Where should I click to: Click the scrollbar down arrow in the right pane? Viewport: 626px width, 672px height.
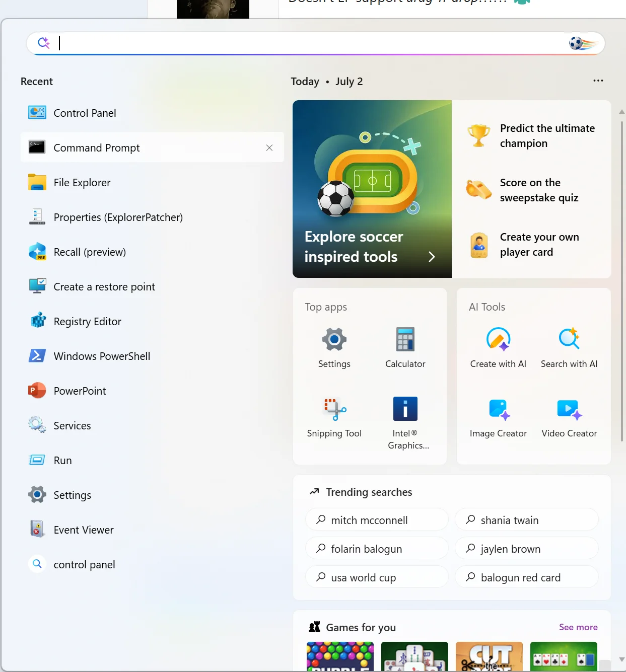click(621, 659)
